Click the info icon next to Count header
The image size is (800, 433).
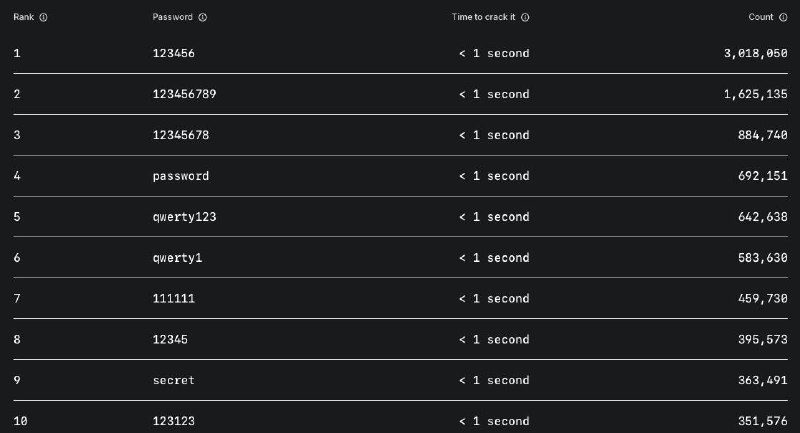[x=783, y=17]
